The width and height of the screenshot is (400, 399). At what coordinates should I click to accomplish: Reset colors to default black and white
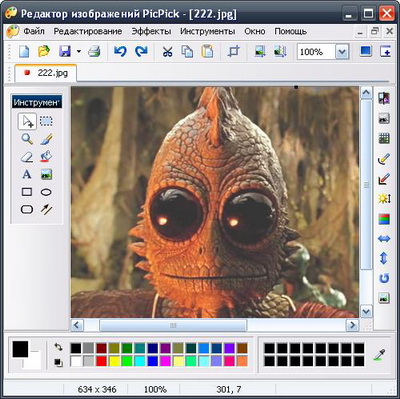point(58,362)
